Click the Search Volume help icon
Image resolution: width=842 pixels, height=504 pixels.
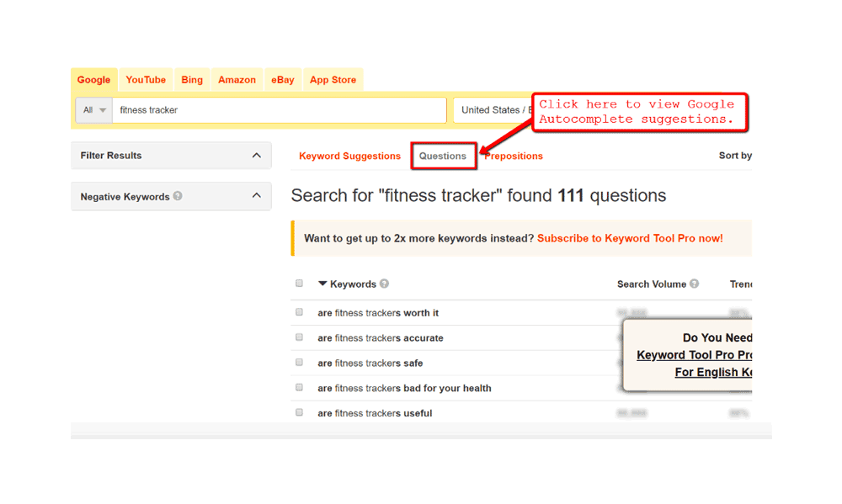694,284
